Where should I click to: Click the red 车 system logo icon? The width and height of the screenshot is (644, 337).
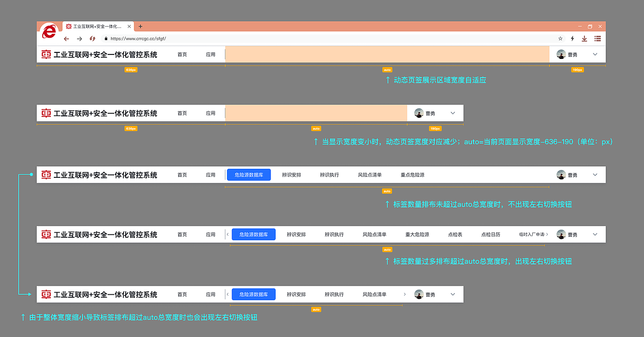[x=46, y=54]
